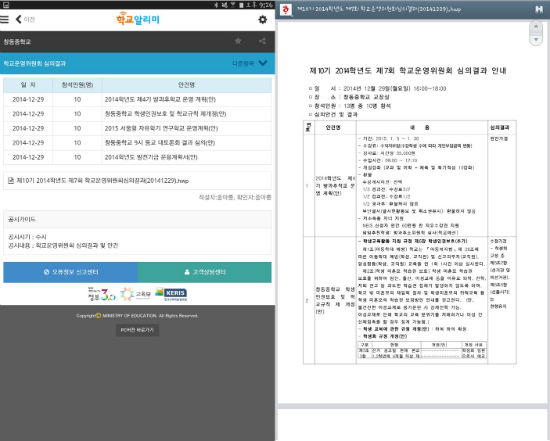Add 창동중학교 to favorites with the star

click(x=238, y=41)
